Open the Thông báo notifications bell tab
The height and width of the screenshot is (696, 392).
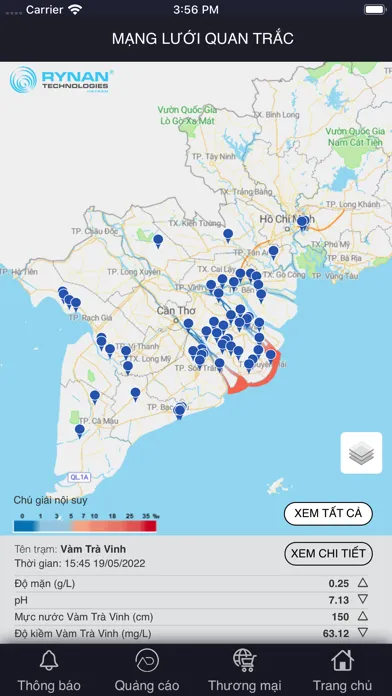pyautogui.click(x=49, y=670)
